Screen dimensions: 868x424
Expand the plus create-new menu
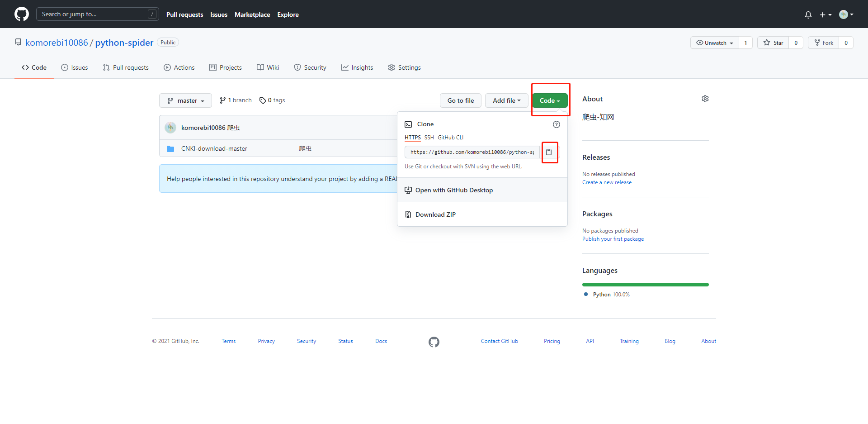click(826, 14)
